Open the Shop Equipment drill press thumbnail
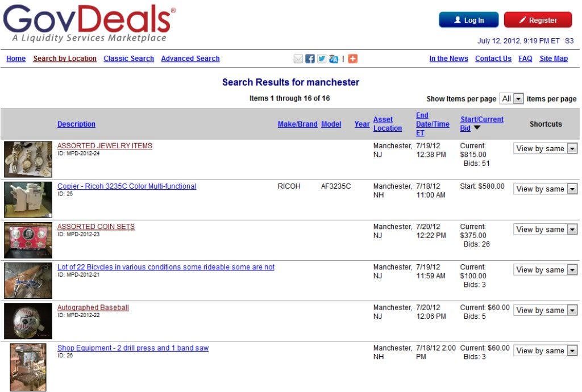 point(28,368)
